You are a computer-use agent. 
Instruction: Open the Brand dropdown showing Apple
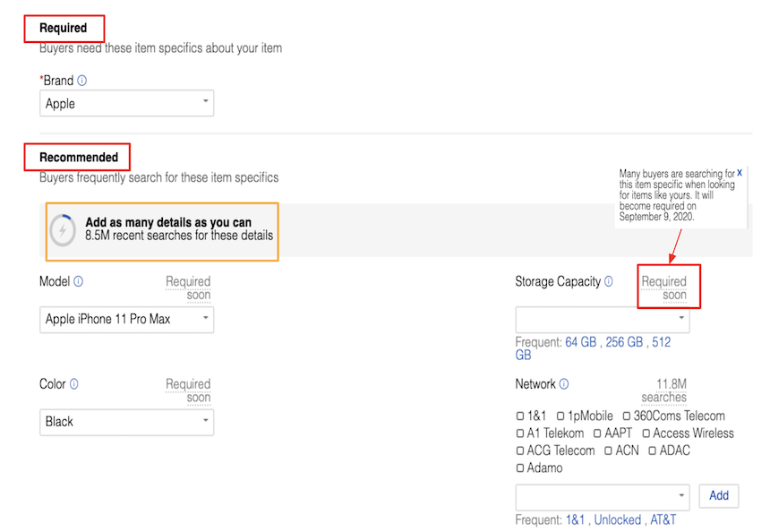[127, 103]
